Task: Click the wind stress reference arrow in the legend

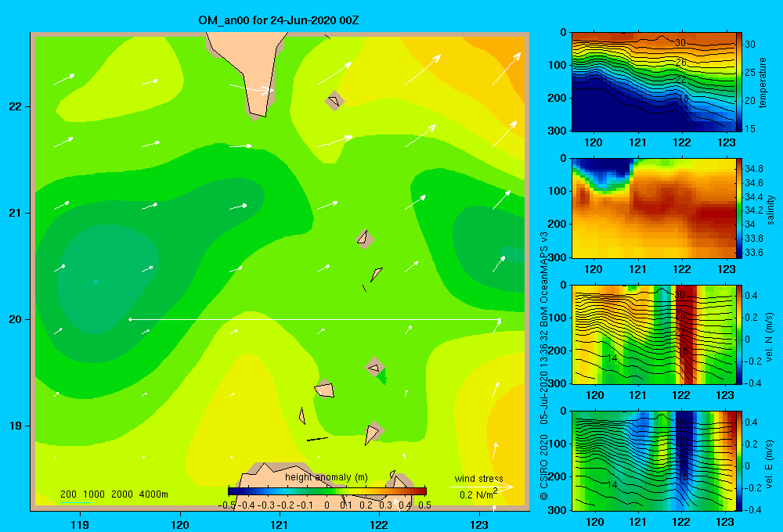Action: click(x=481, y=487)
